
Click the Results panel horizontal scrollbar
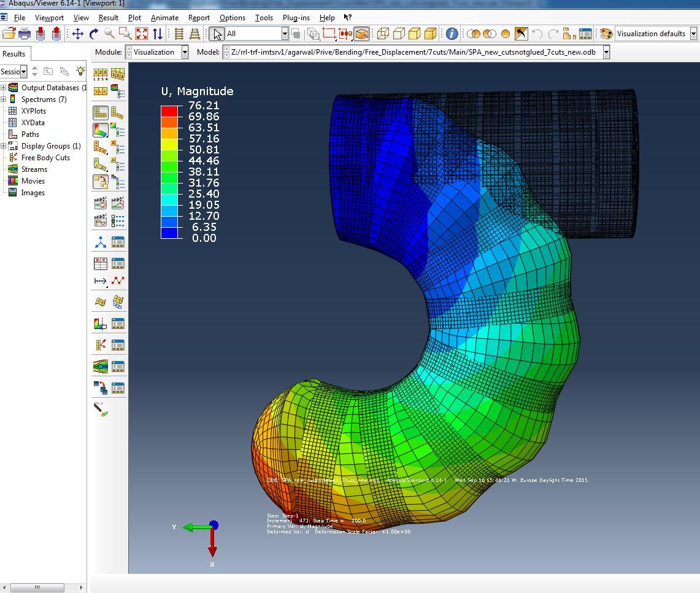click(43, 587)
